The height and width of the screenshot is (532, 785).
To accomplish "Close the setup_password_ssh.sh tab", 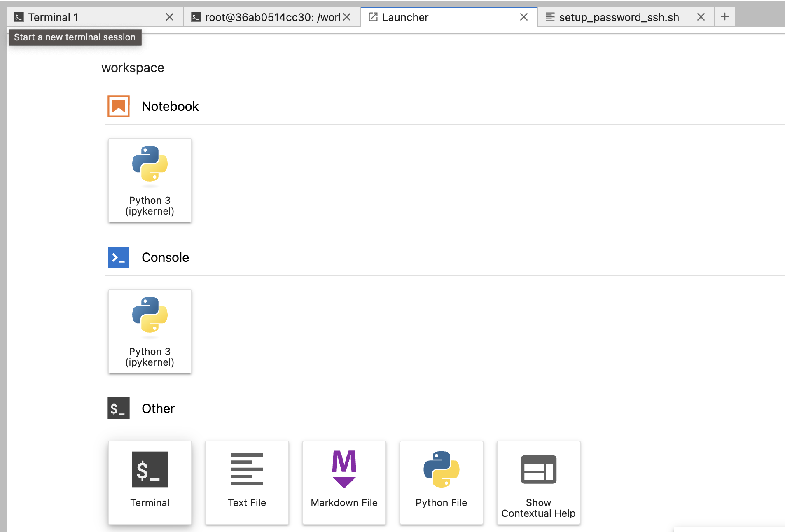I will [x=701, y=17].
